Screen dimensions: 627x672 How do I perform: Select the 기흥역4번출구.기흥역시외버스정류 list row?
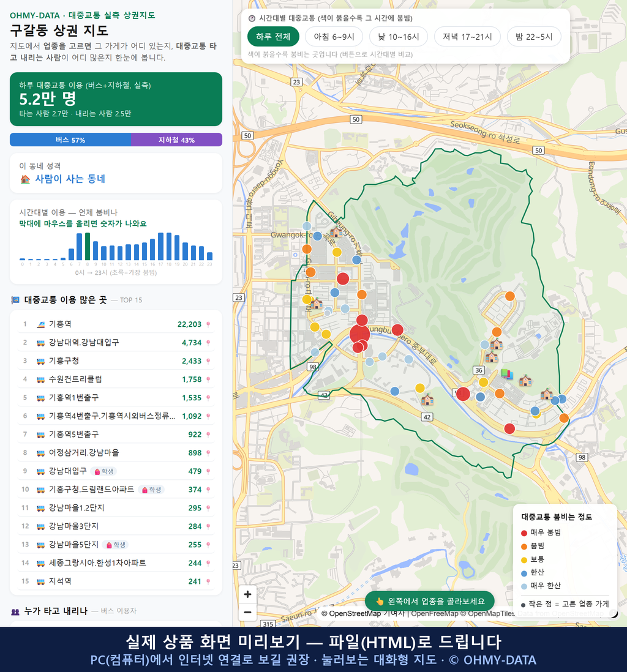click(x=116, y=416)
